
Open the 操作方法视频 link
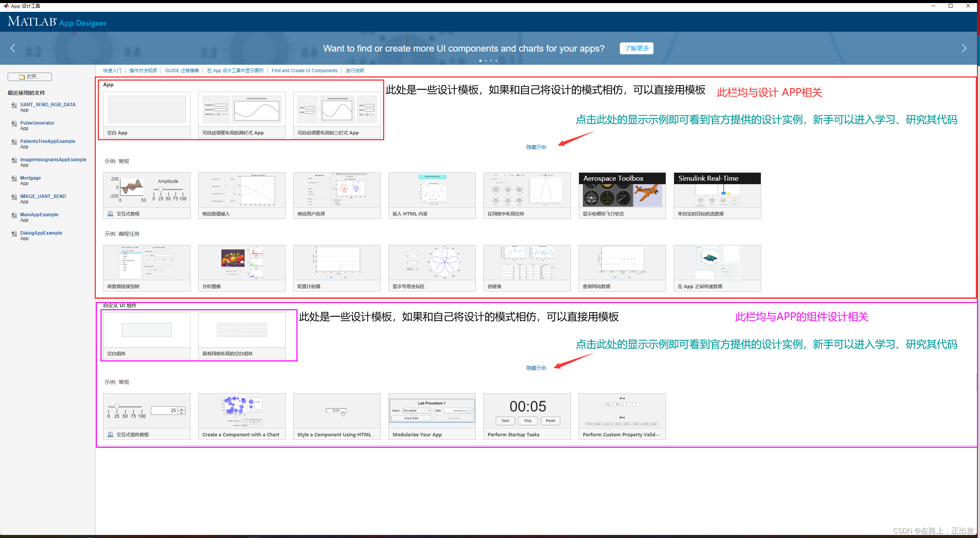point(143,71)
